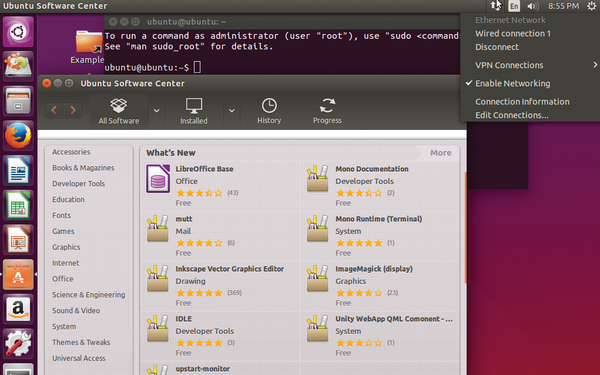Launch Install Ubuntu from the dock
This screenshot has height=375, width=600.
pos(18,66)
